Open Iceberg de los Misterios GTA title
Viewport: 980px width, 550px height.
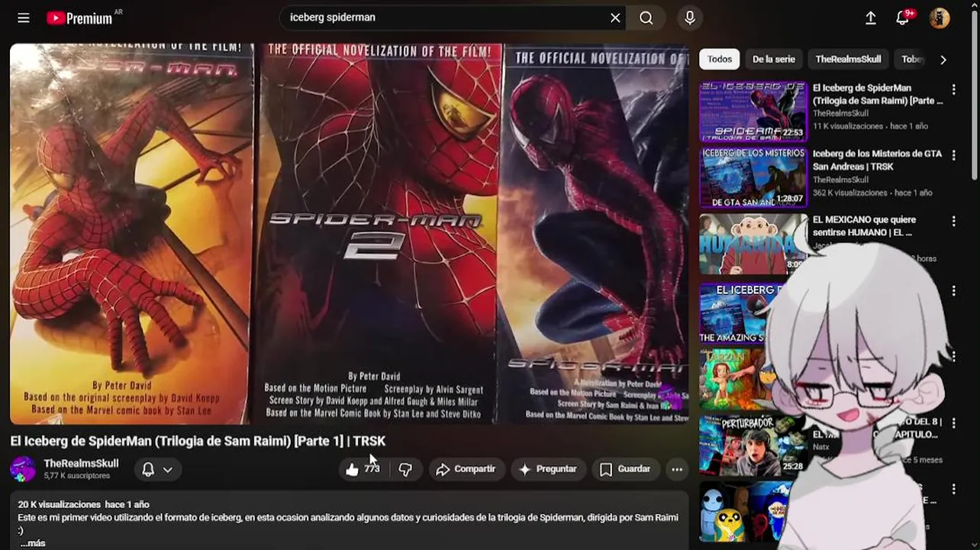[877, 160]
